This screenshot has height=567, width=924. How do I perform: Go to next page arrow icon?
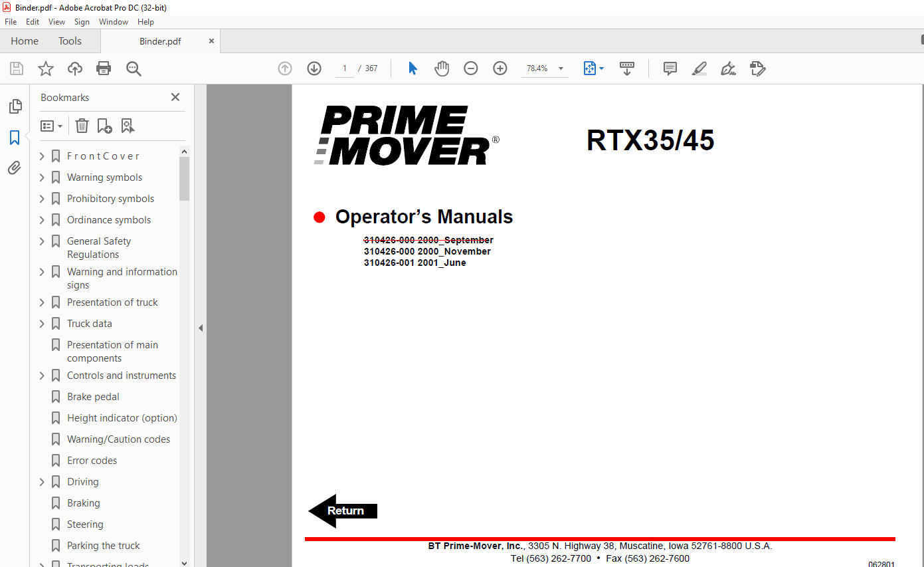(x=314, y=68)
